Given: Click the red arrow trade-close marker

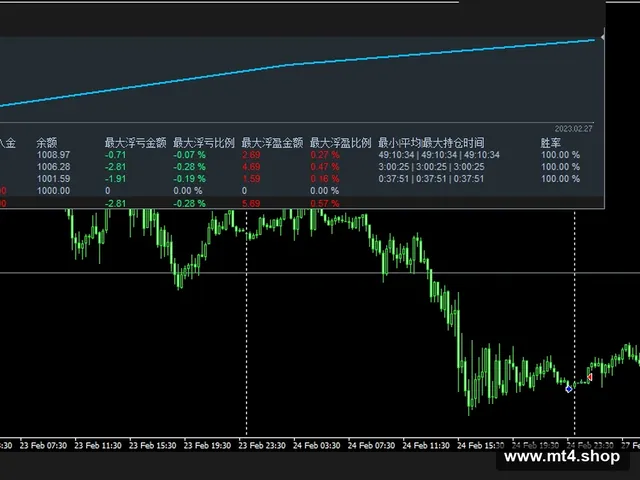Looking at the screenshot, I should tap(589, 377).
